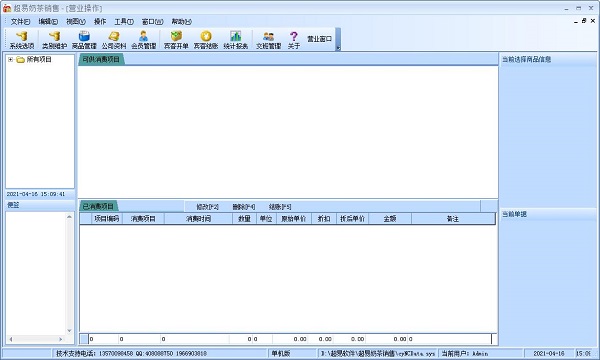Click the notes panel down scroll arrow
600x360 pixels.
(x=69, y=331)
